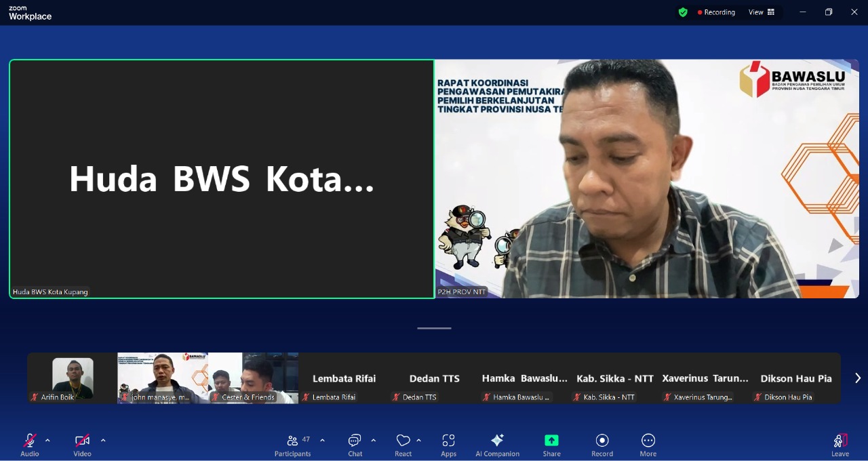Viewport: 868px width, 461px height.
Task: Start camera with the Video button
Action: [x=82, y=445]
